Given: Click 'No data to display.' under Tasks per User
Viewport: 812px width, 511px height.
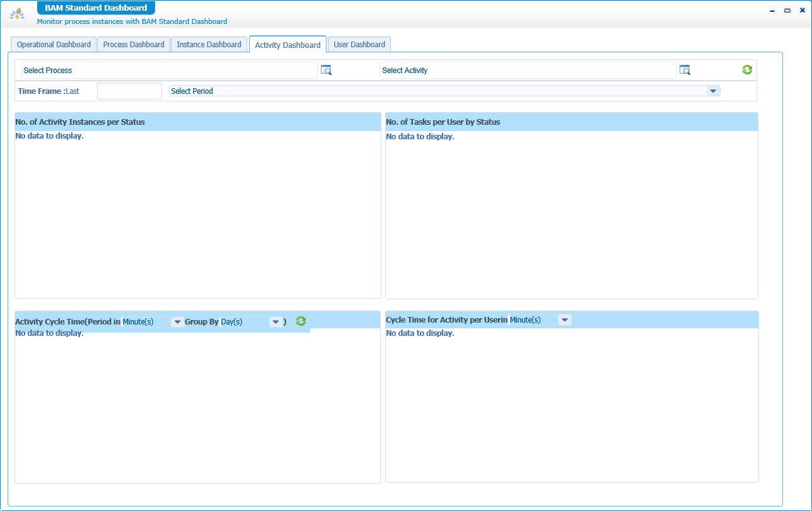Looking at the screenshot, I should [420, 137].
